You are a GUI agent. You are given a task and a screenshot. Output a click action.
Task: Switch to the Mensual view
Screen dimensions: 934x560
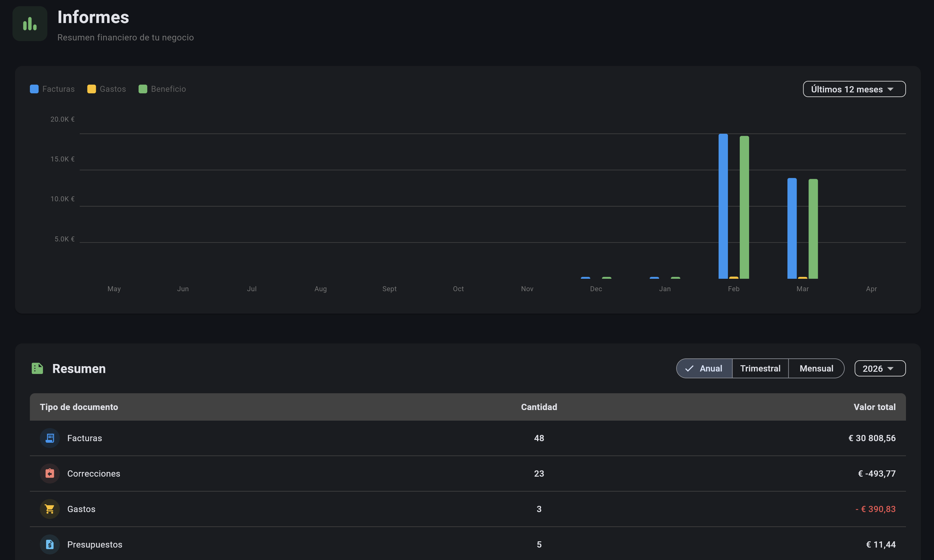tap(816, 369)
